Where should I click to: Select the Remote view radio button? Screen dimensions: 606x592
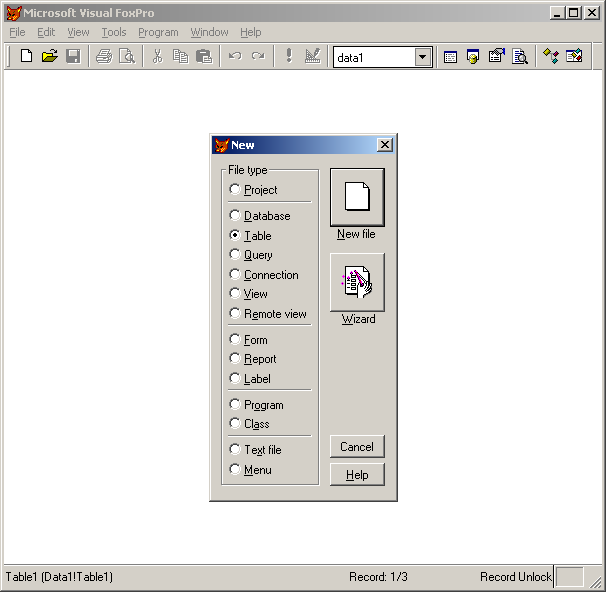pyautogui.click(x=235, y=313)
